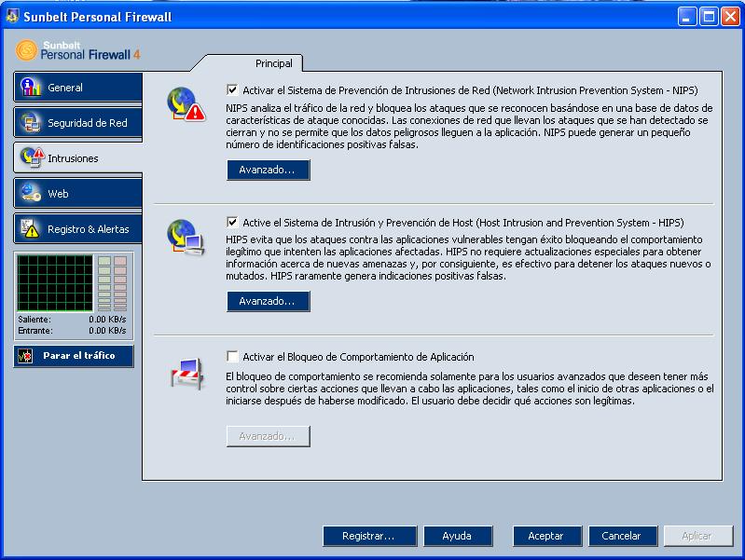745x560 pixels.
Task: Click the Sunbelt Personal Firewall orange logo
Action: [x=26, y=50]
